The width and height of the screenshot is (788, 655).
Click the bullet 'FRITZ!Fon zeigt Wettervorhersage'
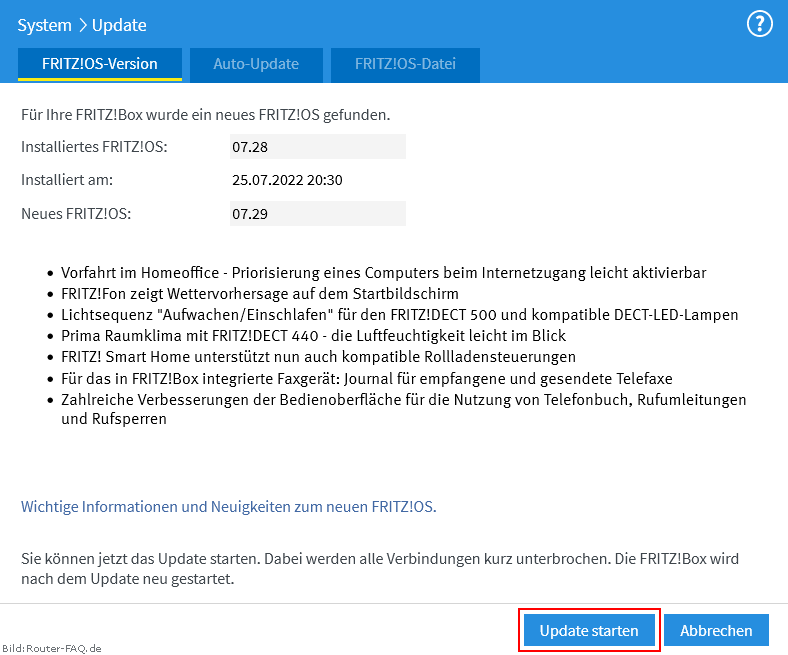pos(260,294)
